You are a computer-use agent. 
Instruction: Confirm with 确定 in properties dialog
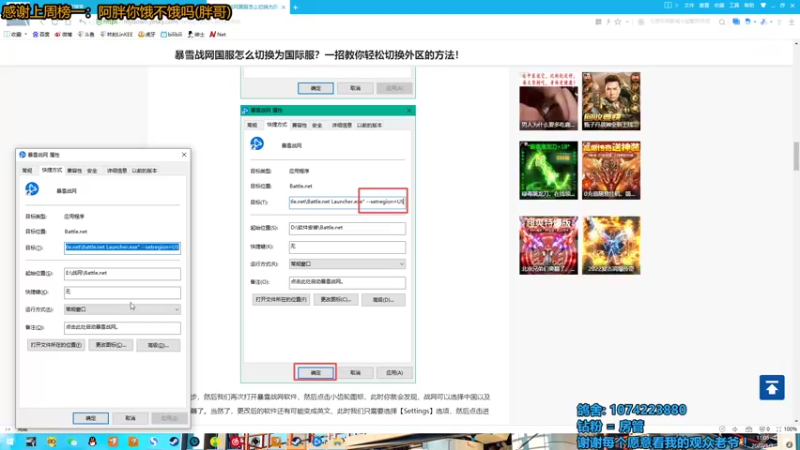coord(90,418)
